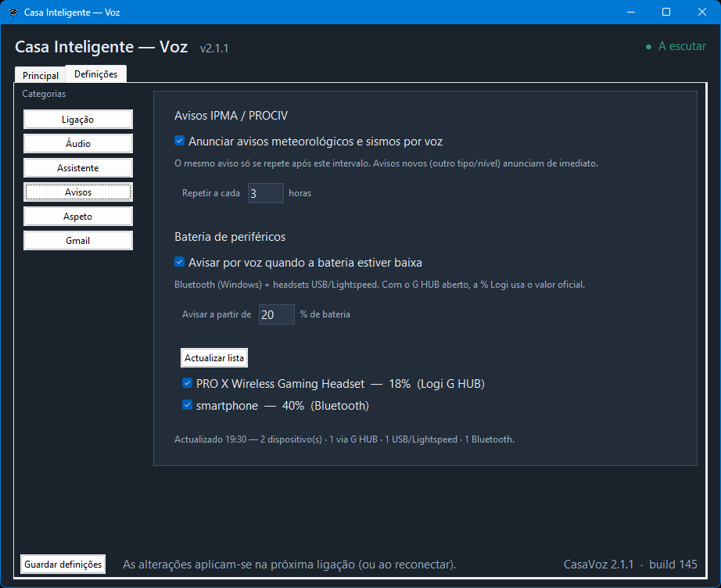Image resolution: width=721 pixels, height=588 pixels.
Task: Select the Definições tab
Action: click(x=95, y=73)
